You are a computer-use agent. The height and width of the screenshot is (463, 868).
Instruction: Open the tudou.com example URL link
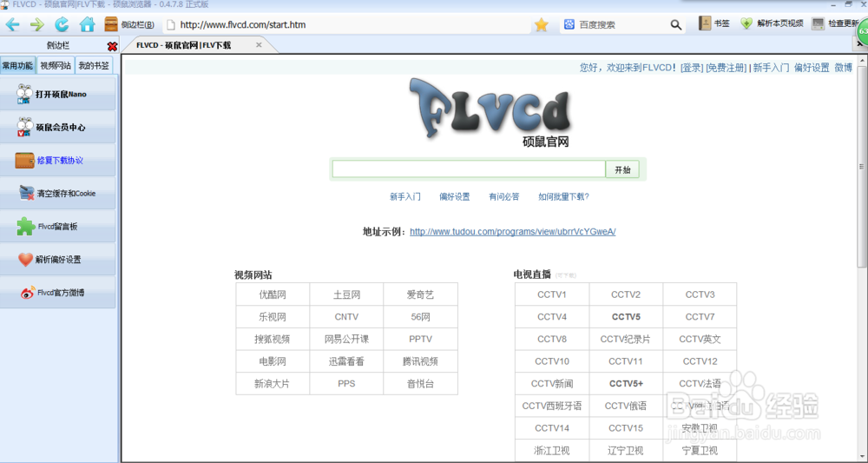tap(513, 231)
